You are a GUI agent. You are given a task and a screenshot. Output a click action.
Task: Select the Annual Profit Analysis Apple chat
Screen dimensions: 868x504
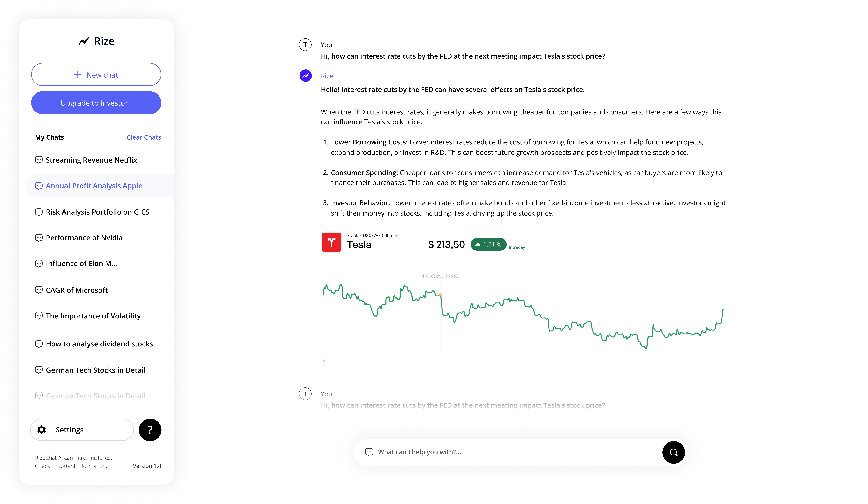(x=96, y=185)
